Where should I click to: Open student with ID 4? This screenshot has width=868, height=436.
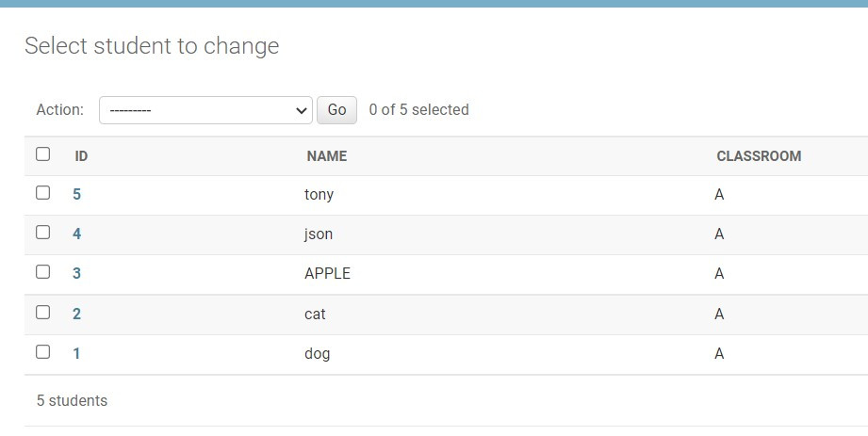pyautogui.click(x=77, y=234)
